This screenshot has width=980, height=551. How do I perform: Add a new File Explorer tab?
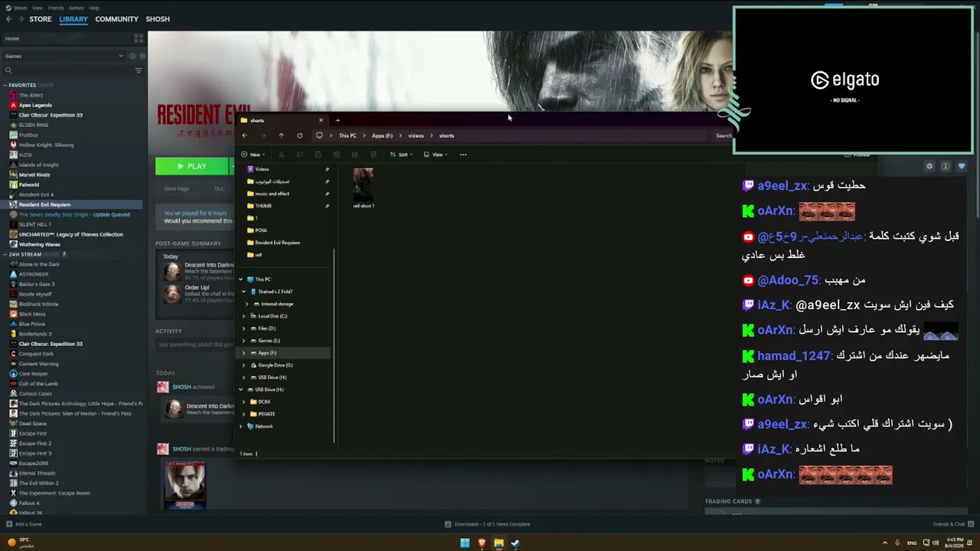[x=338, y=120]
